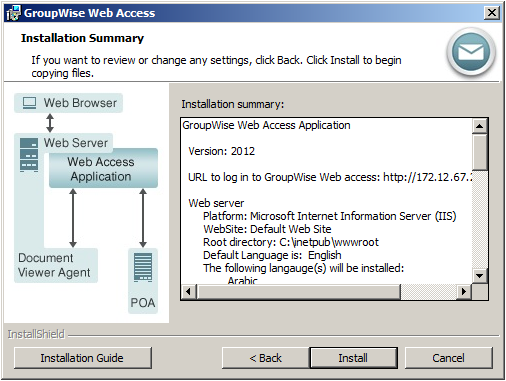The height and width of the screenshot is (381, 506).
Task: Open the Installation Guide
Action: [82, 358]
